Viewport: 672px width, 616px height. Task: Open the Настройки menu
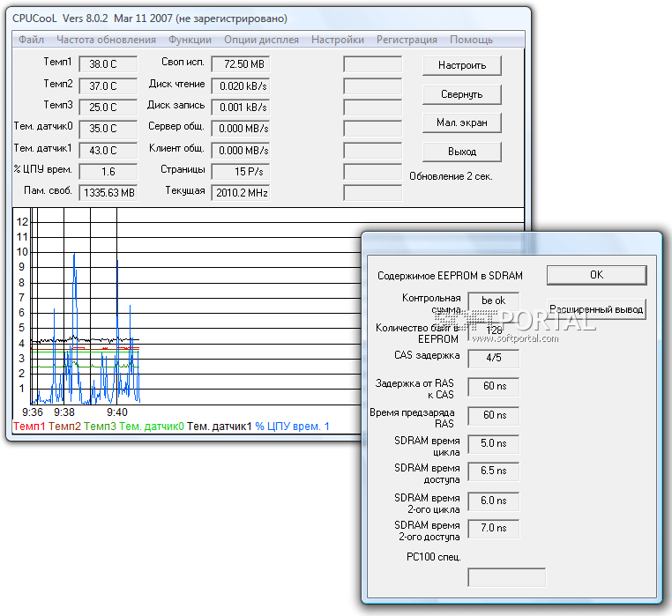[338, 40]
